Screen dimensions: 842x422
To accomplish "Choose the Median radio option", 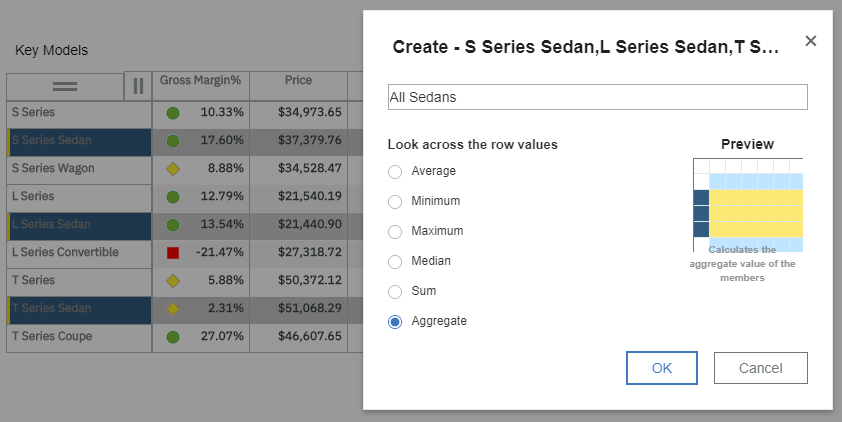I will (x=395, y=261).
